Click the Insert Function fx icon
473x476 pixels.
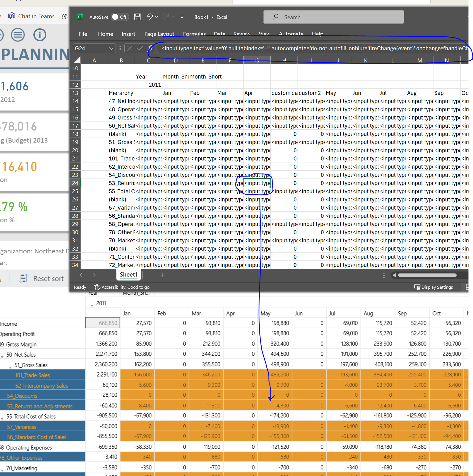coord(151,48)
